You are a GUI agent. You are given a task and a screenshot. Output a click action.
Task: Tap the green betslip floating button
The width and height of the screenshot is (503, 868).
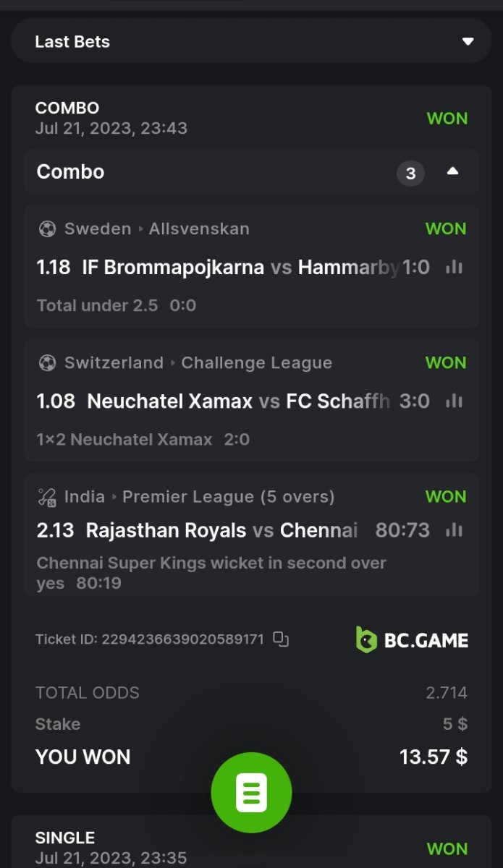(x=251, y=793)
